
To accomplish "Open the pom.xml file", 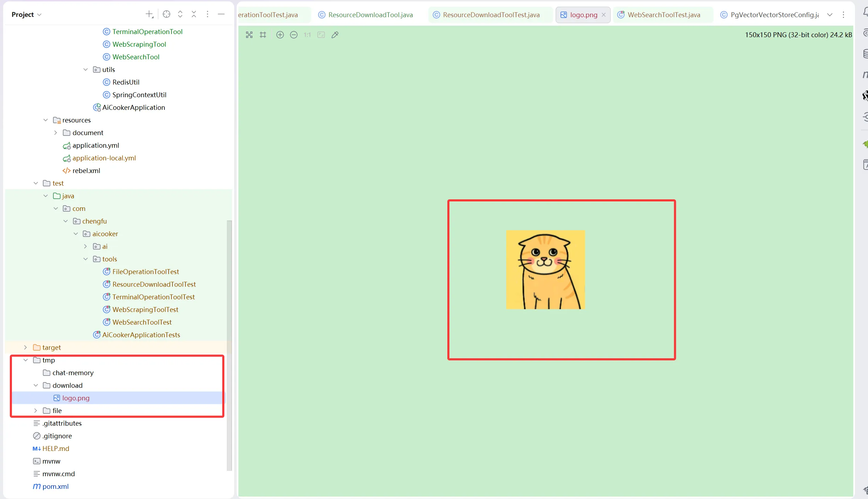I will pyautogui.click(x=55, y=486).
